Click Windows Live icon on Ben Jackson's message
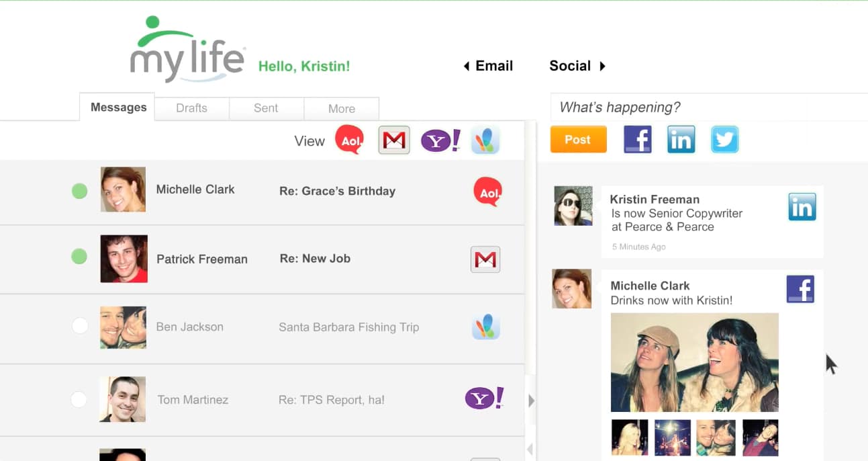 485,327
